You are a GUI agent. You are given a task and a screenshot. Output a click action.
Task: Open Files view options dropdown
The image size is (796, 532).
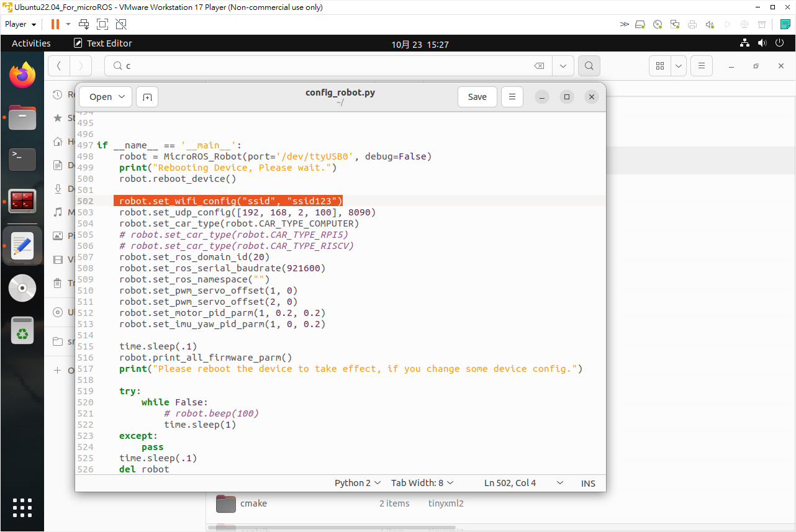click(679, 66)
